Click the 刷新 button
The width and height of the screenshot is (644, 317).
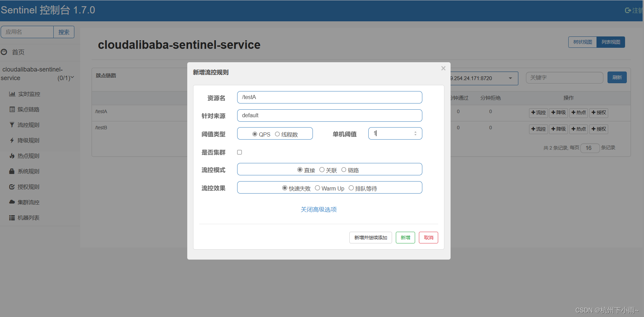tap(617, 77)
